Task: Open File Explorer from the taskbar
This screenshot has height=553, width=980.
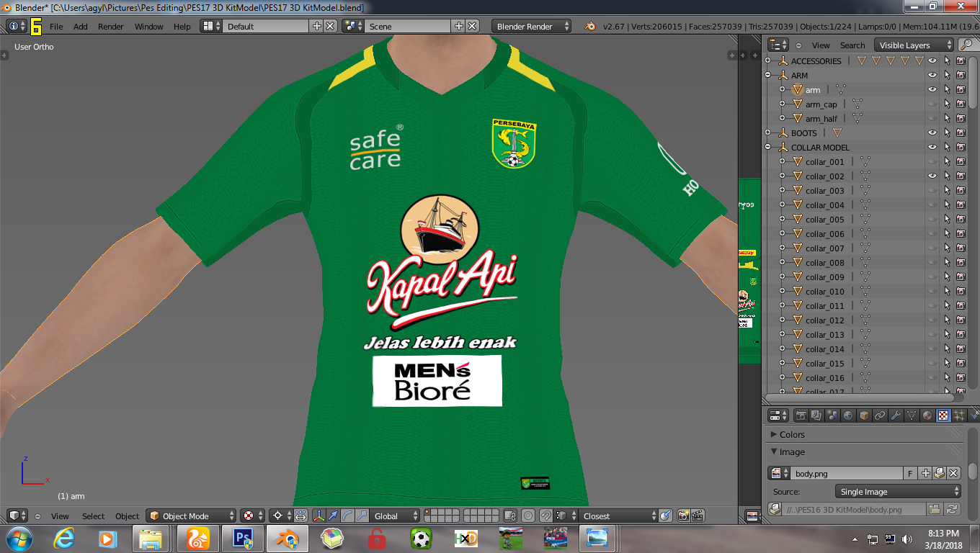Action: click(x=151, y=538)
